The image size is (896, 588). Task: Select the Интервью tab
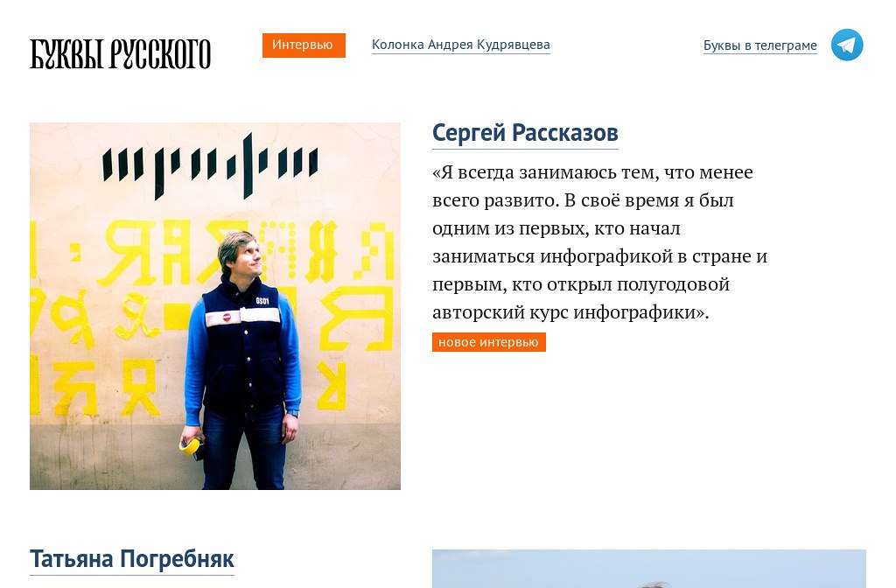[304, 45]
